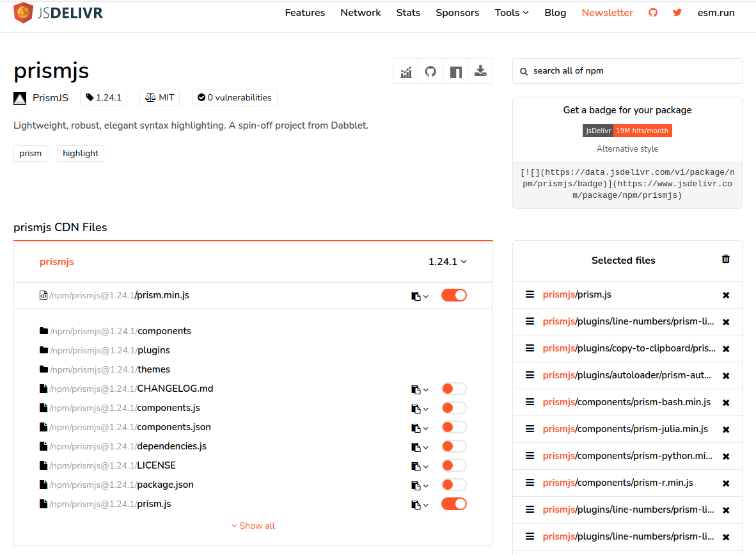Viewport: 756px width, 555px height.
Task: Open copy options for package.json
Action: pos(420,486)
